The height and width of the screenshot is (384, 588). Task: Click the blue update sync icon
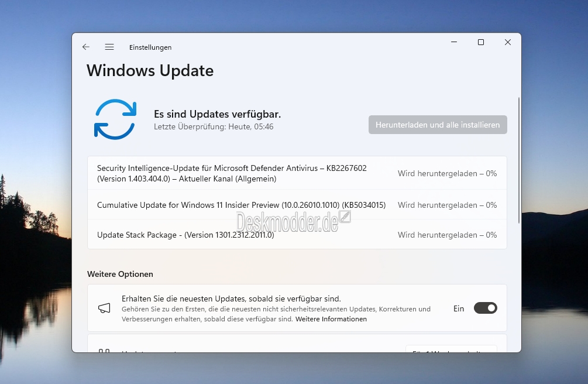click(115, 119)
